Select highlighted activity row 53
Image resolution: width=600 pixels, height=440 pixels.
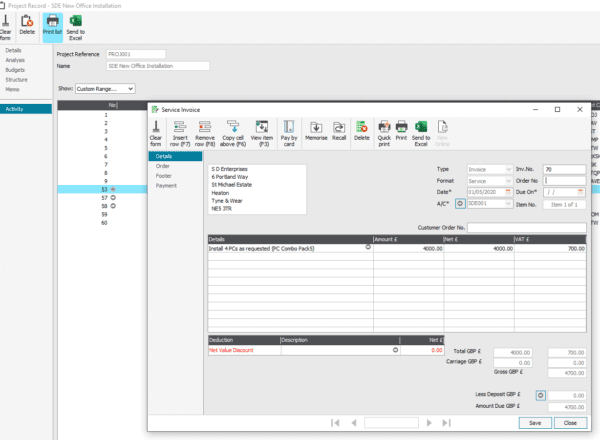coord(103,189)
